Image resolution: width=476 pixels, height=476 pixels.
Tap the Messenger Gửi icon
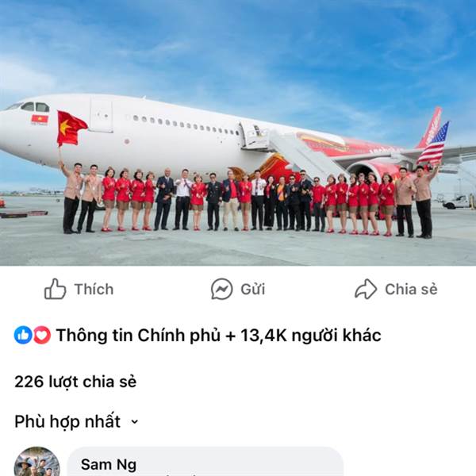pyautogui.click(x=222, y=289)
